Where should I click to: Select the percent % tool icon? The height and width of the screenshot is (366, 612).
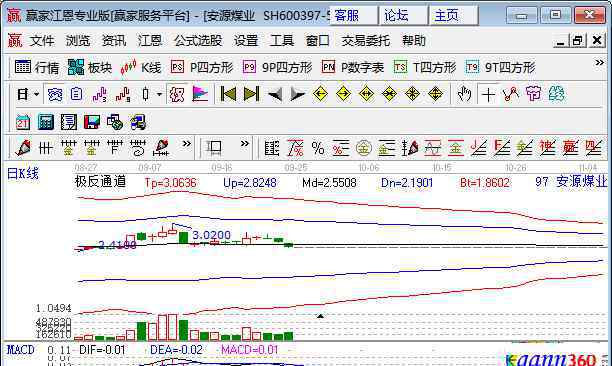[x=318, y=148]
